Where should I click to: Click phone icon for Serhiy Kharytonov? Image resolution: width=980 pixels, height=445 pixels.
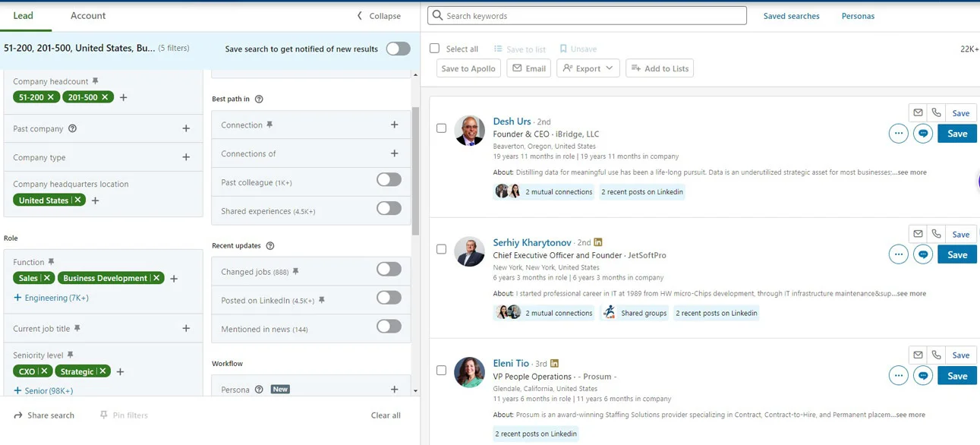936,234
